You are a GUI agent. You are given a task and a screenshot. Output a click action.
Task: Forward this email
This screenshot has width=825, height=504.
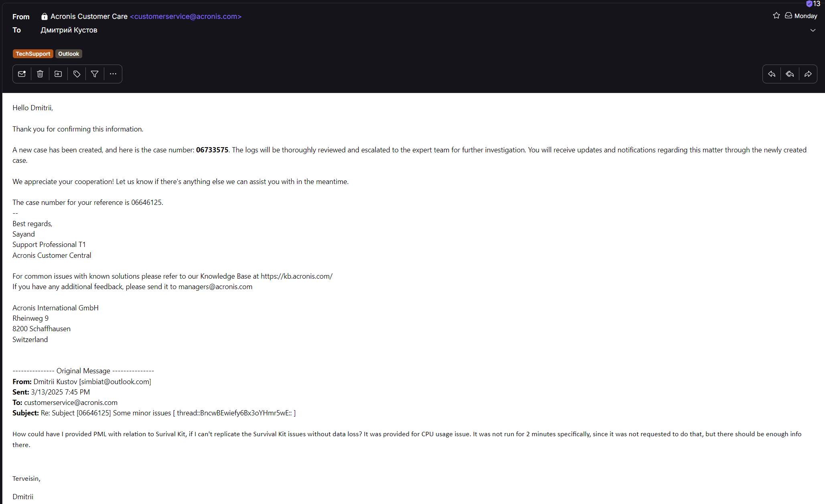click(x=808, y=74)
